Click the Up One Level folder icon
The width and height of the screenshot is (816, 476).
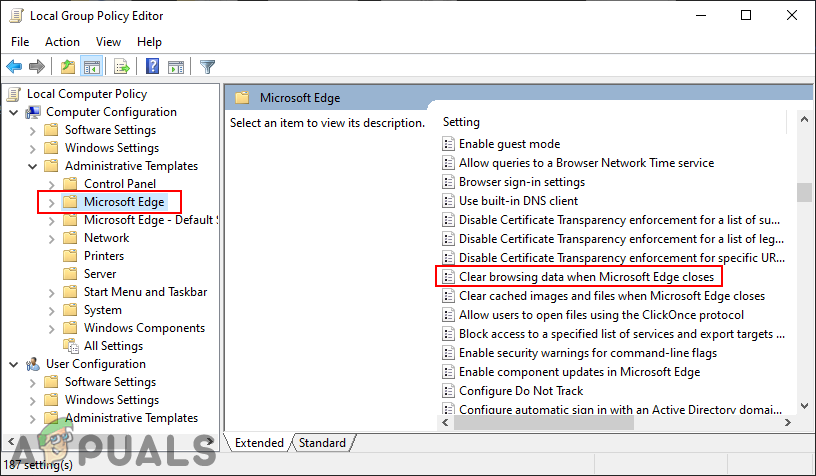(67, 67)
